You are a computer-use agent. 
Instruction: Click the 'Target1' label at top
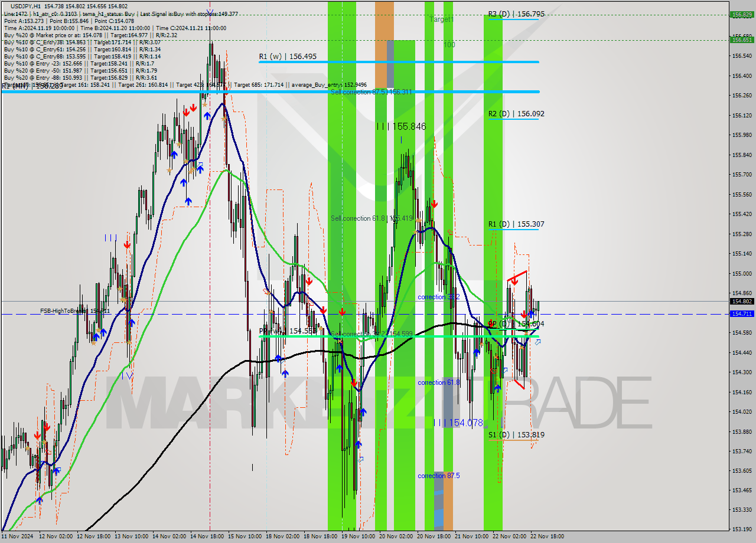[x=441, y=19]
